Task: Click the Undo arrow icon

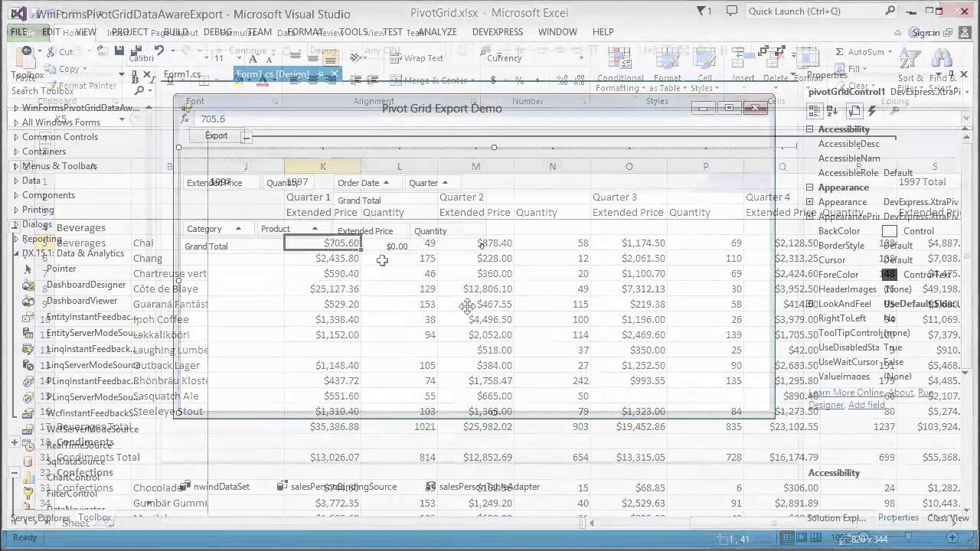Action: coord(158,51)
